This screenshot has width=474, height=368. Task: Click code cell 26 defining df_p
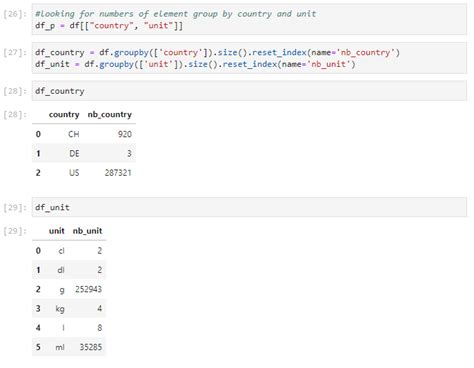pos(249,19)
